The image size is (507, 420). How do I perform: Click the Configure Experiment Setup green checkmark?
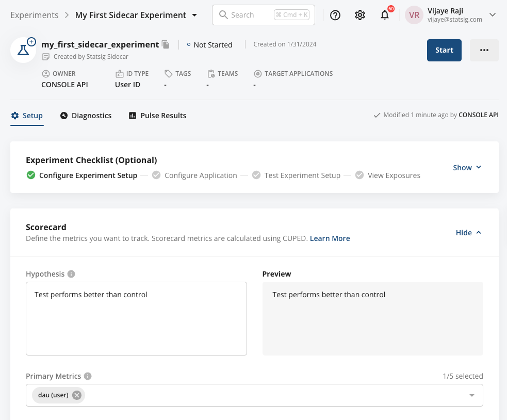(31, 175)
